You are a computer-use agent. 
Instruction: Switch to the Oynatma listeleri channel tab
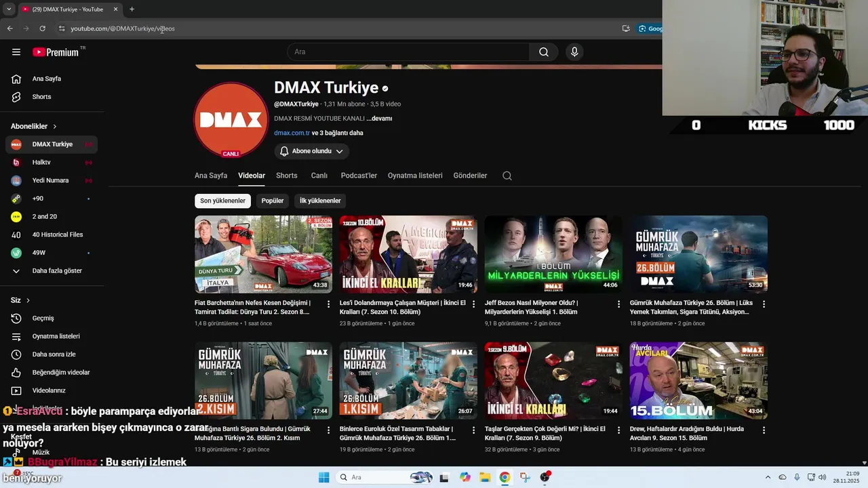pos(415,176)
